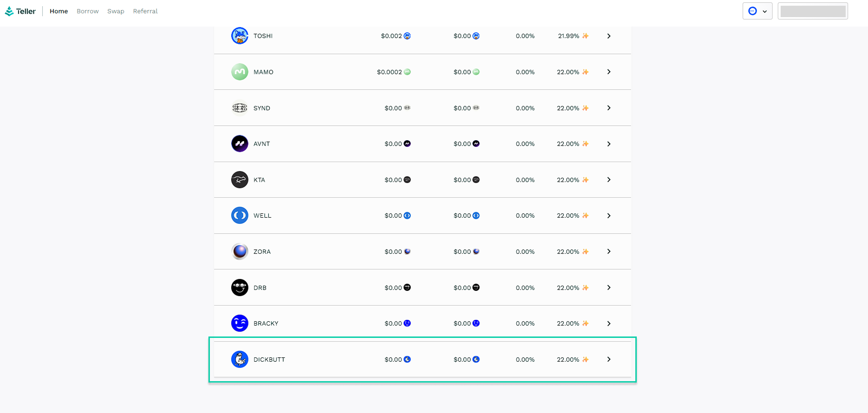868x413 pixels.
Task: Click the ZORA token icon
Action: (240, 252)
